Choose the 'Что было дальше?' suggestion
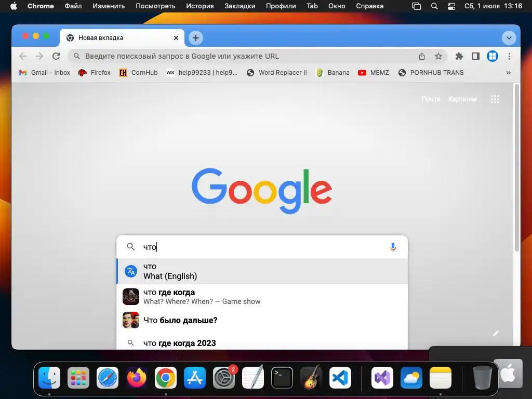 (262, 320)
